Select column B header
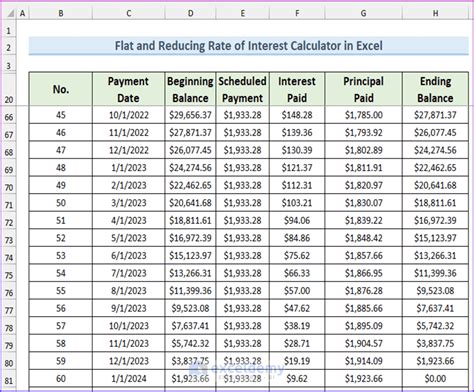The height and width of the screenshot is (392, 474). point(61,13)
